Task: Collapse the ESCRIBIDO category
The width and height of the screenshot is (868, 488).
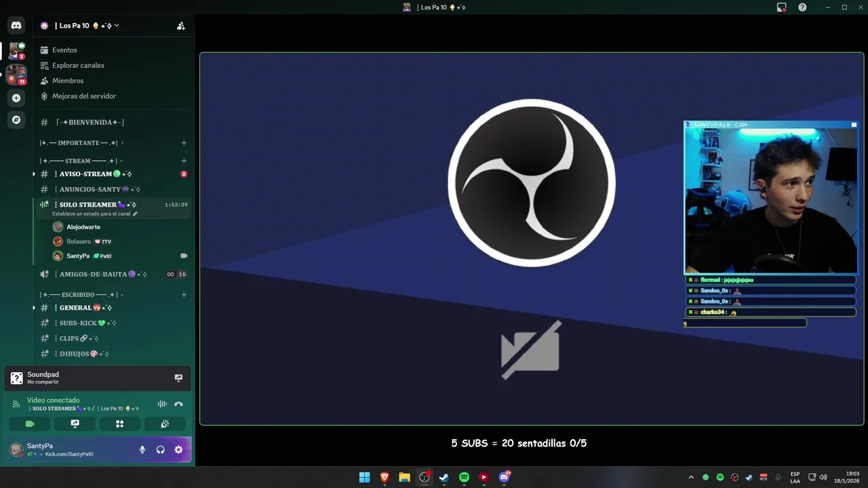Action: (81, 295)
